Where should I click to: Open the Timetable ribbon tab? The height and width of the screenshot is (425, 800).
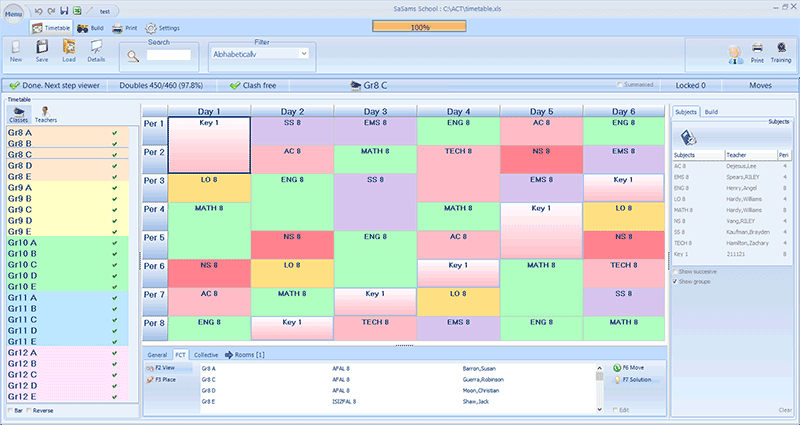coord(51,28)
